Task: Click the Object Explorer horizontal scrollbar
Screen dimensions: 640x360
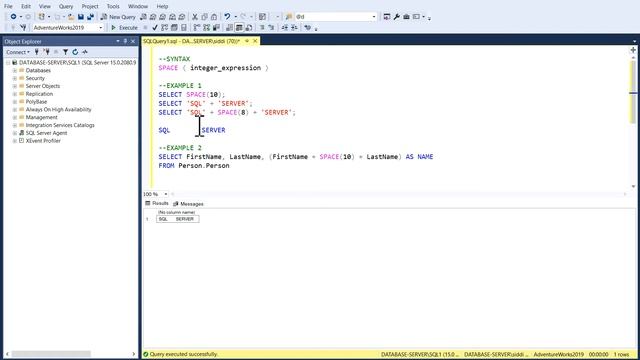Action: click(70, 354)
